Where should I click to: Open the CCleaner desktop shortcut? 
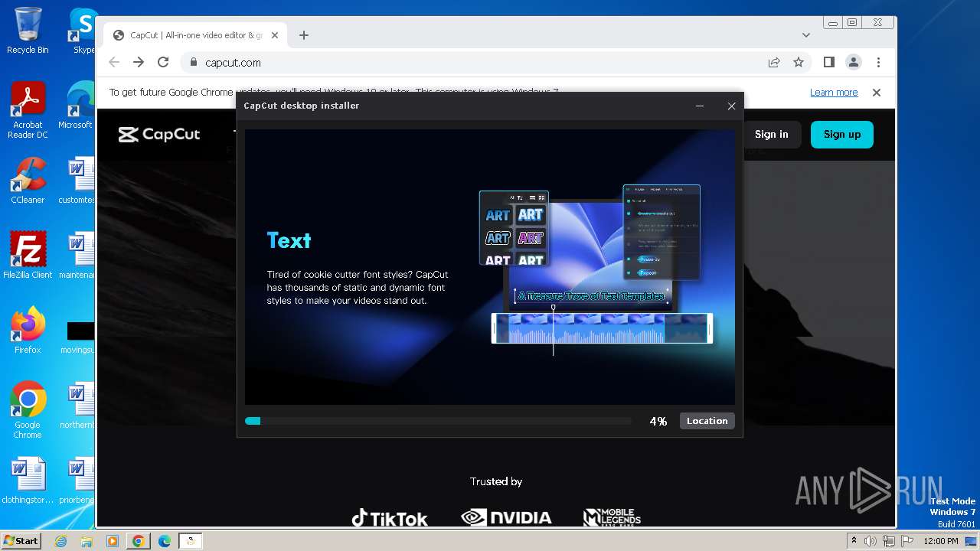28,181
